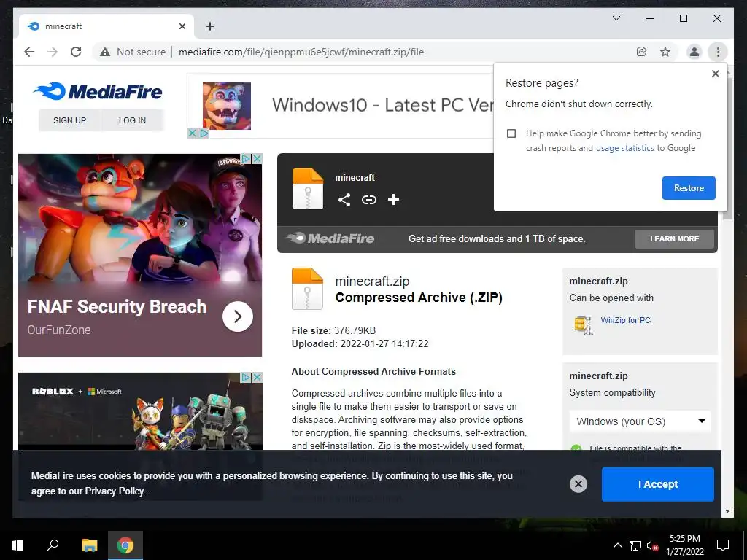Close the Roblox ad with X icon
The width and height of the screenshot is (747, 560).
point(257,378)
